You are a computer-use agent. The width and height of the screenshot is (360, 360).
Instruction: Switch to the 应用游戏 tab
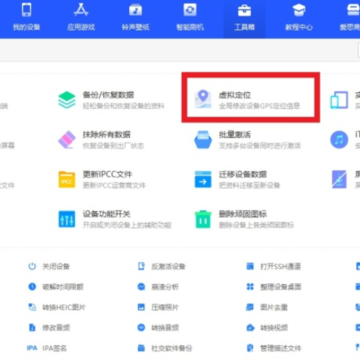(81, 17)
